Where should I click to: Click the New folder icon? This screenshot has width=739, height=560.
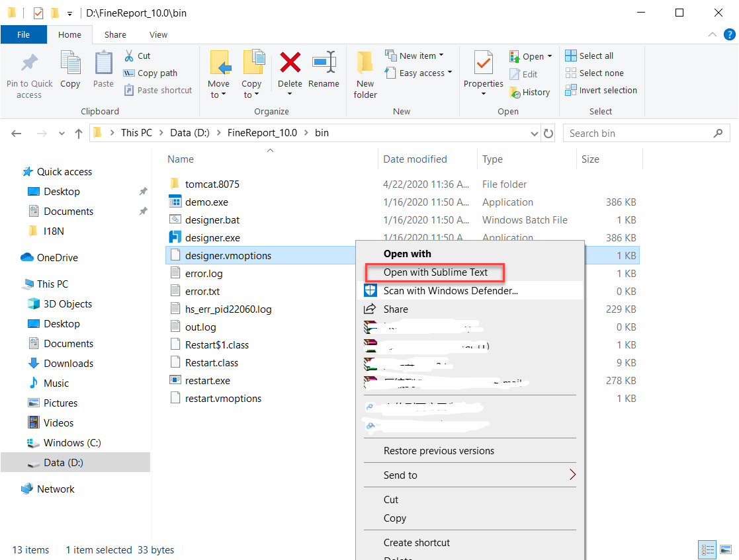tap(365, 63)
